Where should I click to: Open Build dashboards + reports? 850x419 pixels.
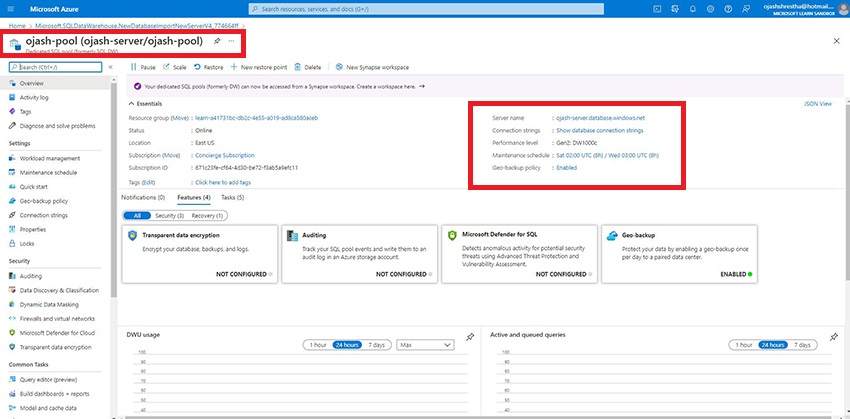[x=55, y=394]
